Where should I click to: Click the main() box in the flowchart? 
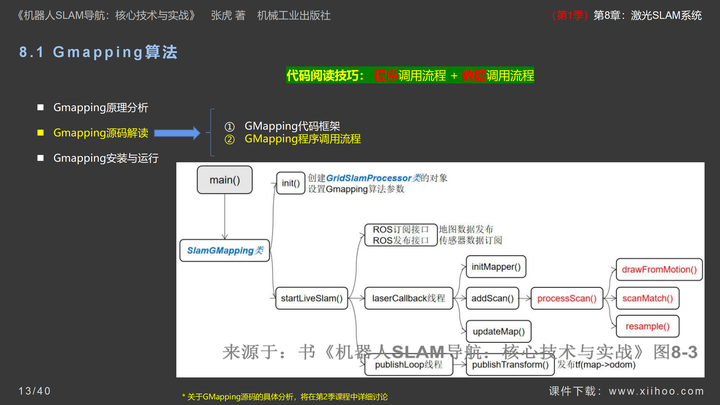[x=225, y=180]
